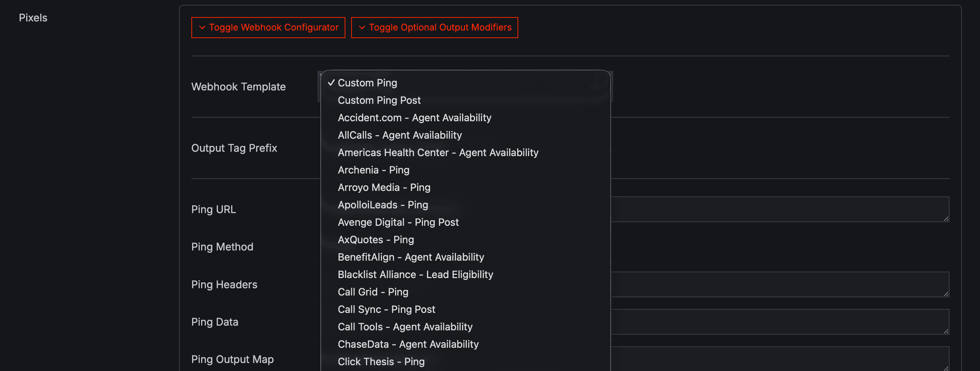The height and width of the screenshot is (371, 980).
Task: Select AxQuotes - Ping template
Action: (x=376, y=240)
